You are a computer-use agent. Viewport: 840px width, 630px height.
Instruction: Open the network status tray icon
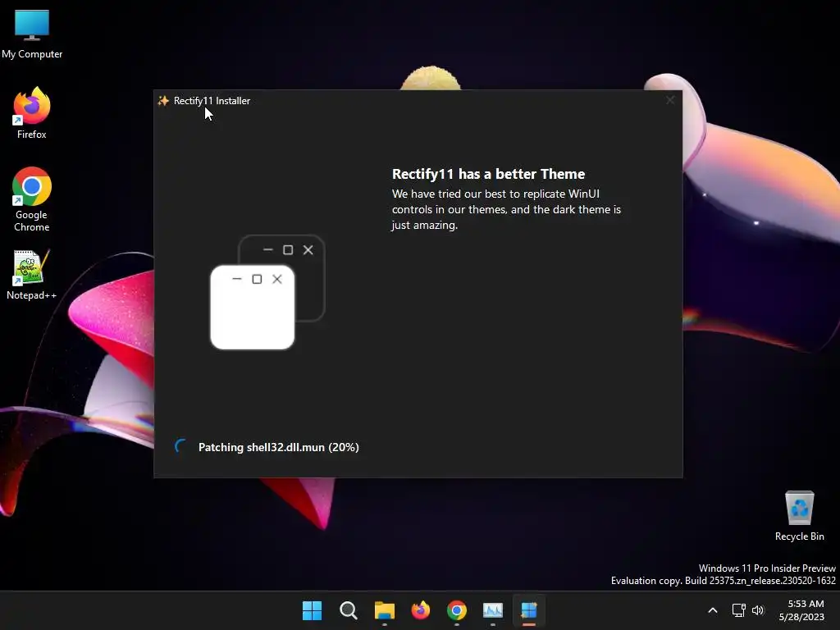tap(739, 610)
